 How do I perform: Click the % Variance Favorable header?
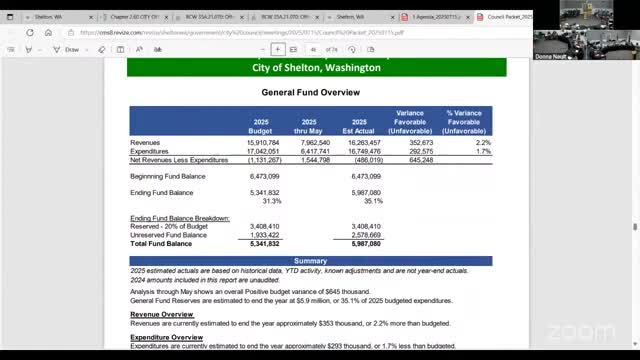464,122
